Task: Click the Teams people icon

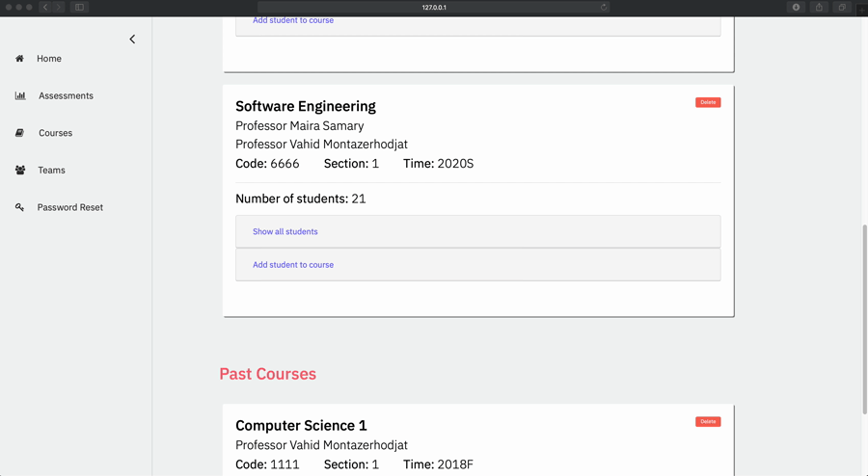Action: tap(20, 170)
